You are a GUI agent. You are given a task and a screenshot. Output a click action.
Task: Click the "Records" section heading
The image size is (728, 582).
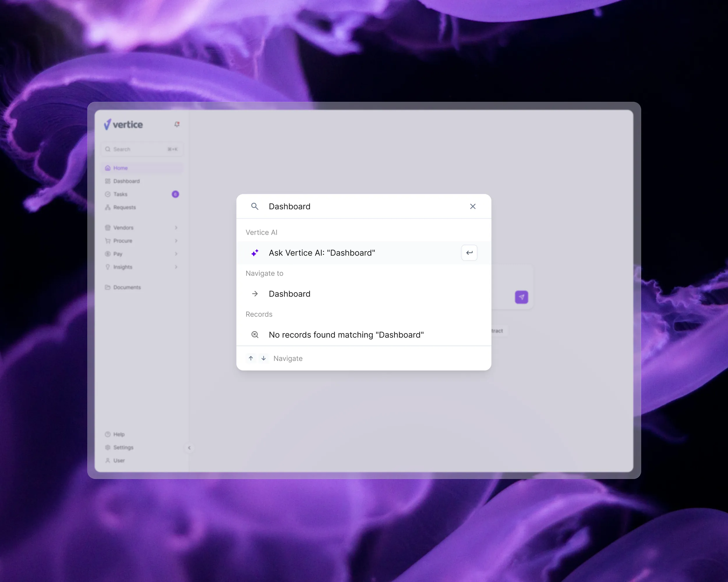[x=259, y=314]
